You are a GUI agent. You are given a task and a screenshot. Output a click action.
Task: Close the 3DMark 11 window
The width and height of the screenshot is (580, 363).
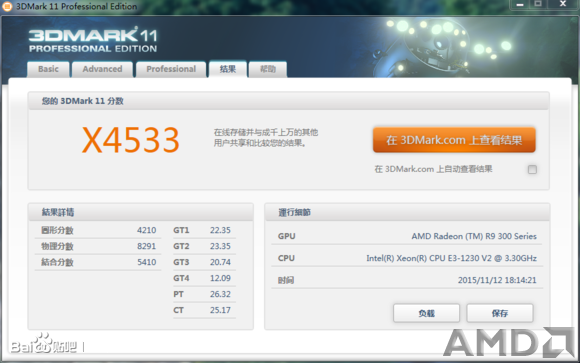click(563, 4)
